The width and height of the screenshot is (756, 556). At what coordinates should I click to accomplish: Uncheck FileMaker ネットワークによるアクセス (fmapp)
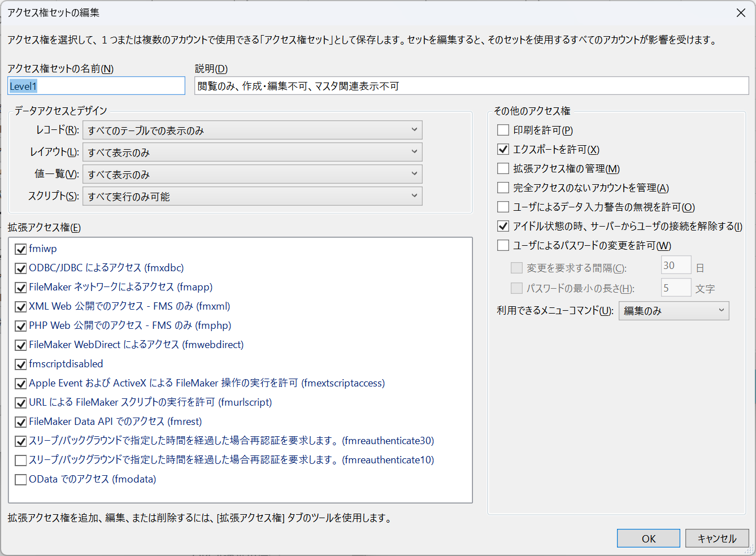click(21, 288)
